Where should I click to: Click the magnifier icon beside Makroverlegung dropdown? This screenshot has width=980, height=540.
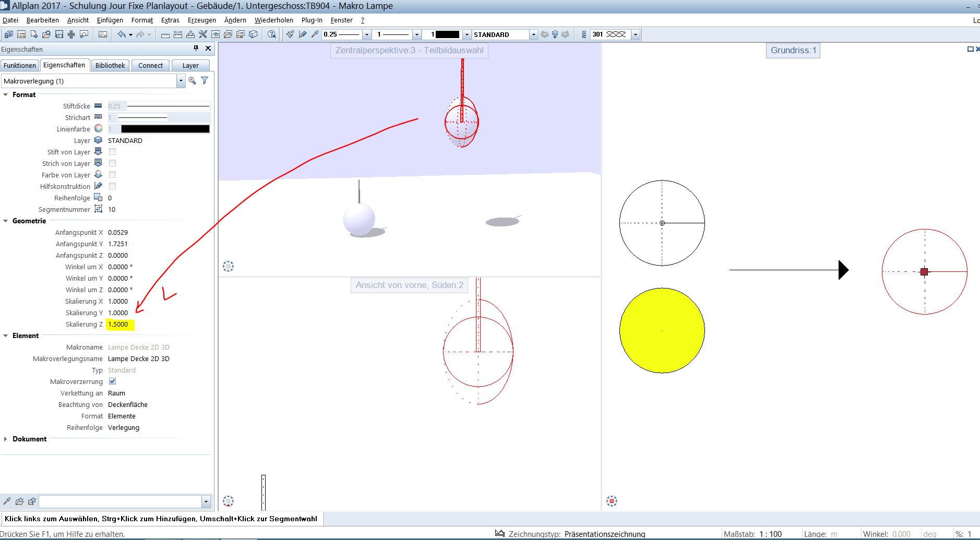[x=193, y=81]
